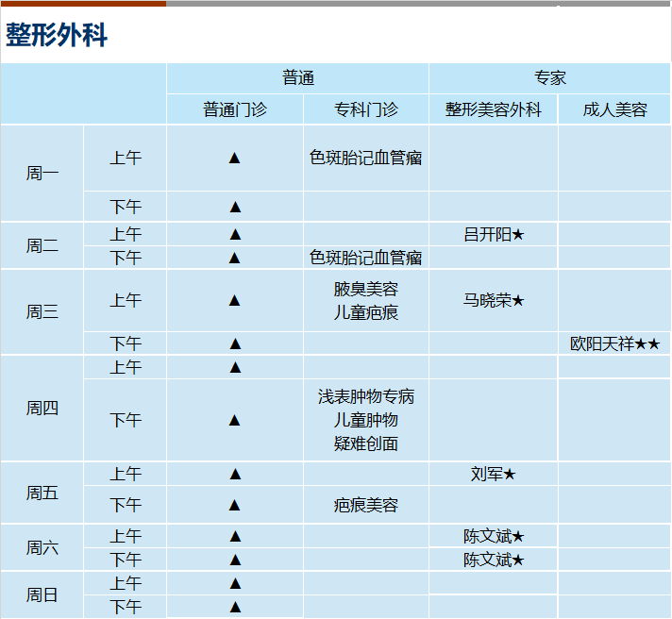Image resolution: width=672 pixels, height=619 pixels.
Task: Select the 周五 row label
Action: 42,494
